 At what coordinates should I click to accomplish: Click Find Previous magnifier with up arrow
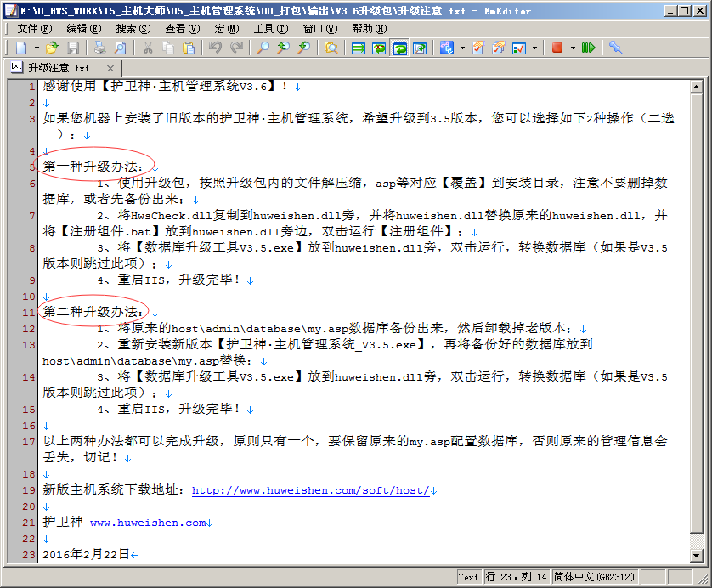click(283, 48)
